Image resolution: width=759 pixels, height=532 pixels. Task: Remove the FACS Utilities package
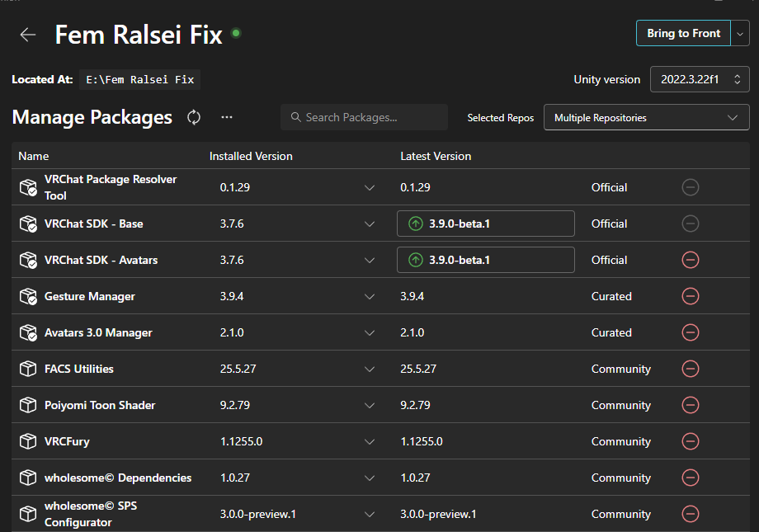tap(691, 369)
